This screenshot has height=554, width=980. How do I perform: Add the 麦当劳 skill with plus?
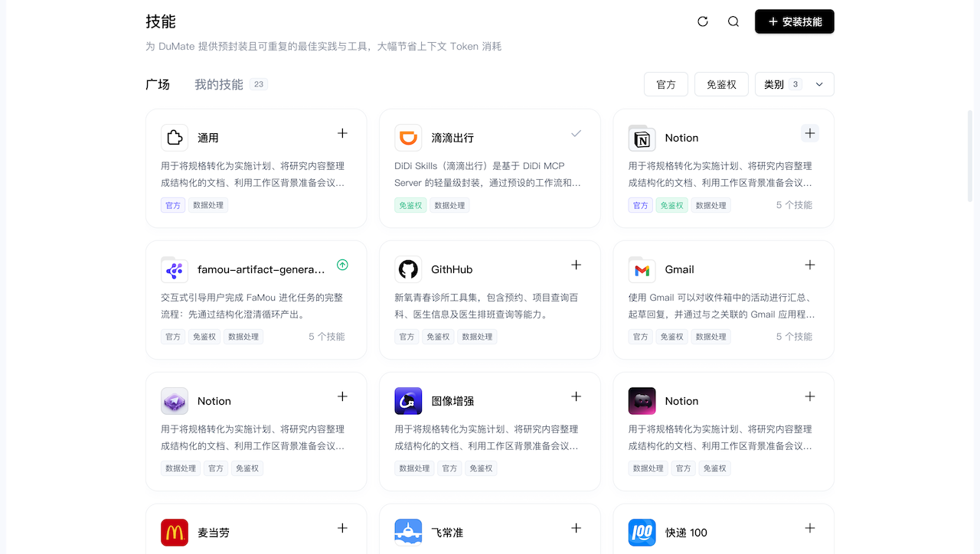pyautogui.click(x=342, y=528)
